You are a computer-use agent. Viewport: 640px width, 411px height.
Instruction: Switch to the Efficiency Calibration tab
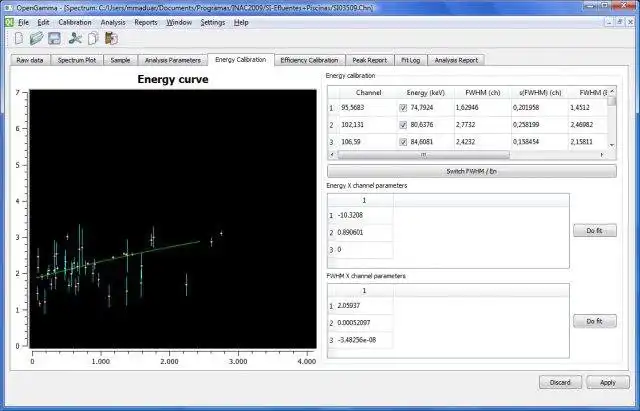[309, 60]
